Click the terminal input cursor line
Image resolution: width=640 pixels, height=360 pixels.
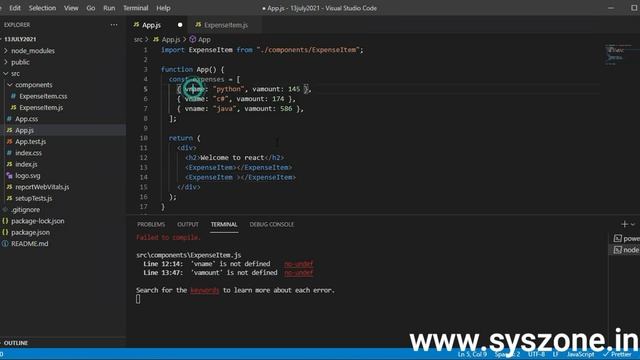tap(138, 299)
